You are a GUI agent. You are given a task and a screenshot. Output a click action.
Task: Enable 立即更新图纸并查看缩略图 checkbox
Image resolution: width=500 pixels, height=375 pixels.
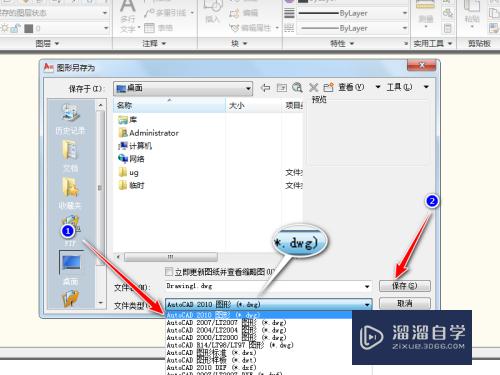click(x=169, y=272)
